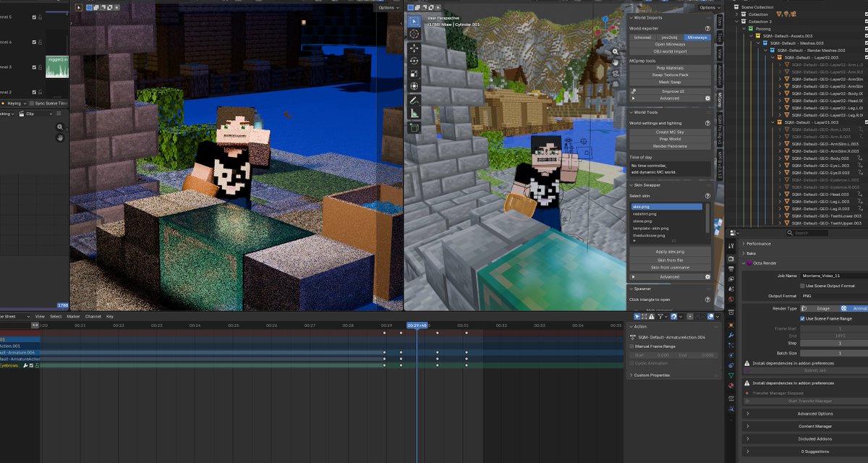
Task: Select the Rotate tool in viewport toolbar
Action: point(414,61)
